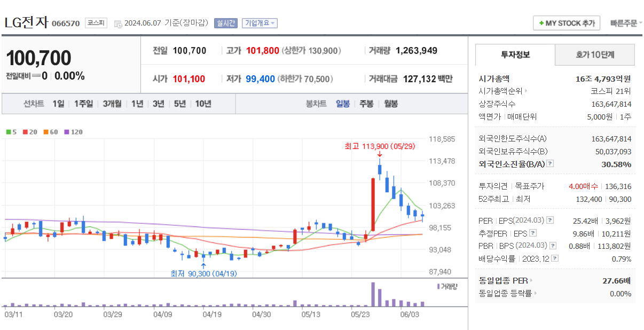Click the 118,585 price axis label

[442, 139]
